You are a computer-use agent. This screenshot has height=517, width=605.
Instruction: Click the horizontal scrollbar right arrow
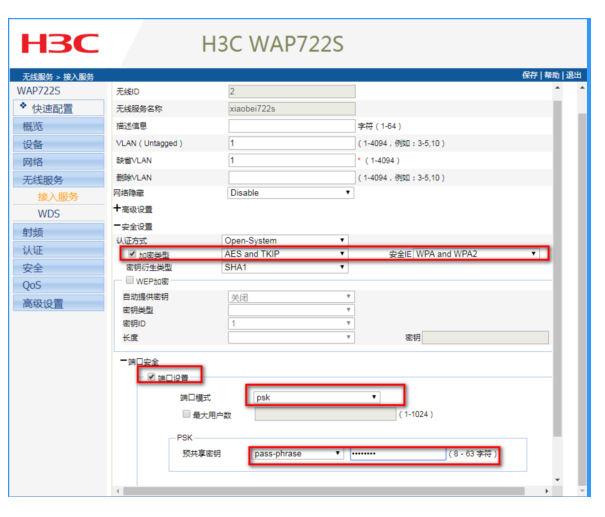click(546, 491)
